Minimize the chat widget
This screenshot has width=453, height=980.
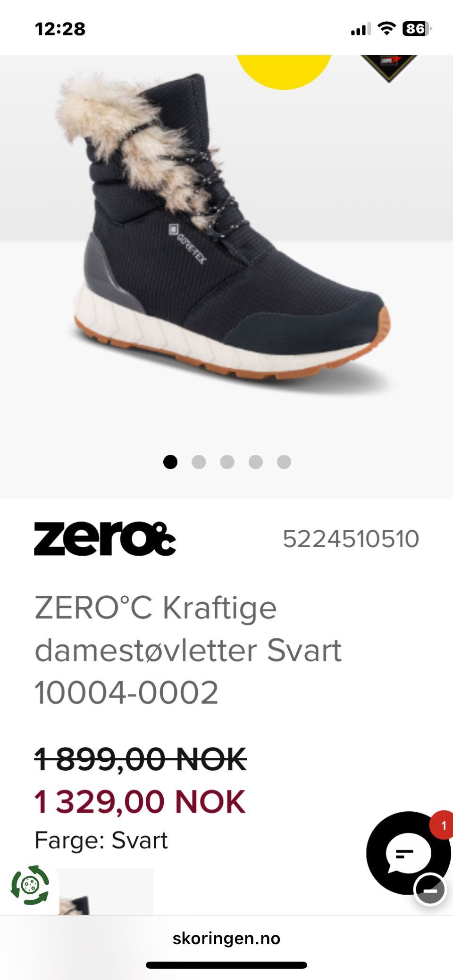tap(430, 889)
